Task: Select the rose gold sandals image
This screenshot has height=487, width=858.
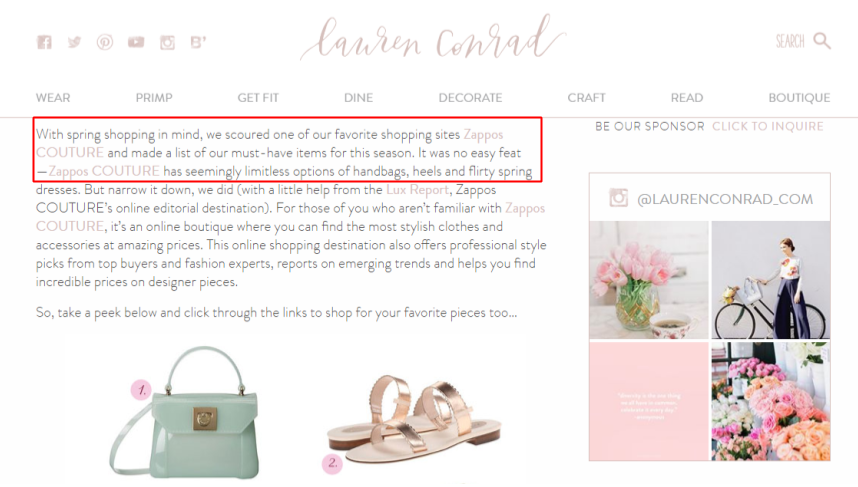Action: tap(414, 419)
